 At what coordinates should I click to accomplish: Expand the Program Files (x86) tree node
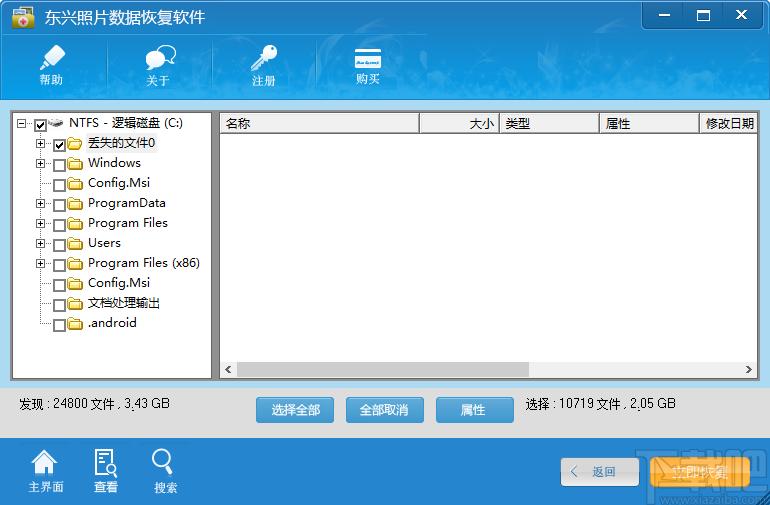pyautogui.click(x=40, y=263)
